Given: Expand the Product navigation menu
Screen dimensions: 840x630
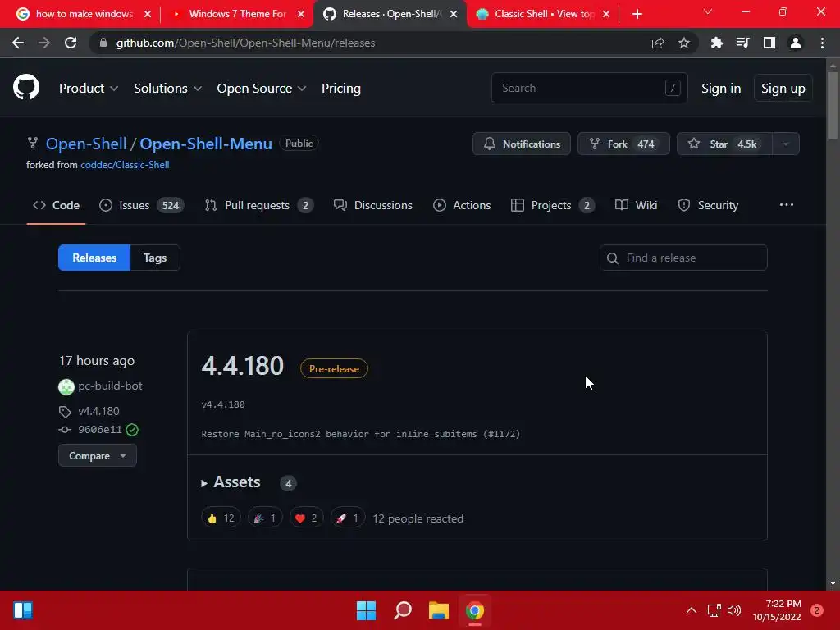Looking at the screenshot, I should click(x=89, y=89).
